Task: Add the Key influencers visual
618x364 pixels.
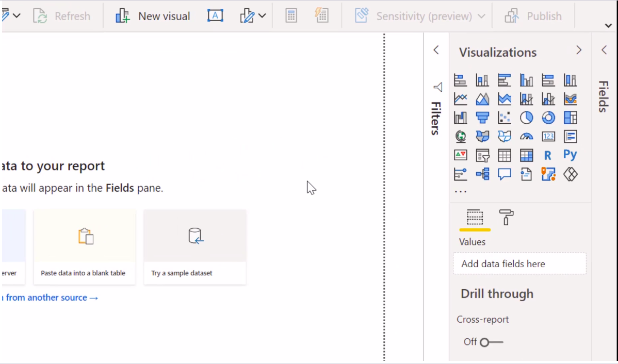Action: 460,174
